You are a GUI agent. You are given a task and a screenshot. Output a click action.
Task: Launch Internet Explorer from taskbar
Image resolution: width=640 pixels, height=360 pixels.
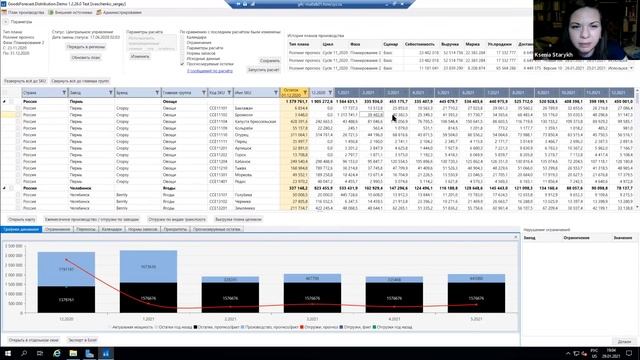(x=57, y=353)
